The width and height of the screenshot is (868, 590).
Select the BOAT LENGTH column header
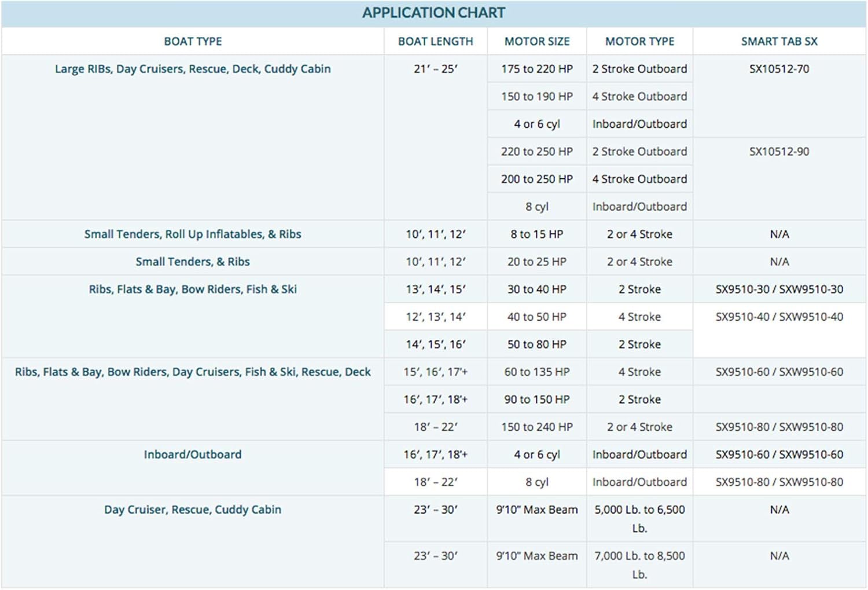click(x=435, y=42)
